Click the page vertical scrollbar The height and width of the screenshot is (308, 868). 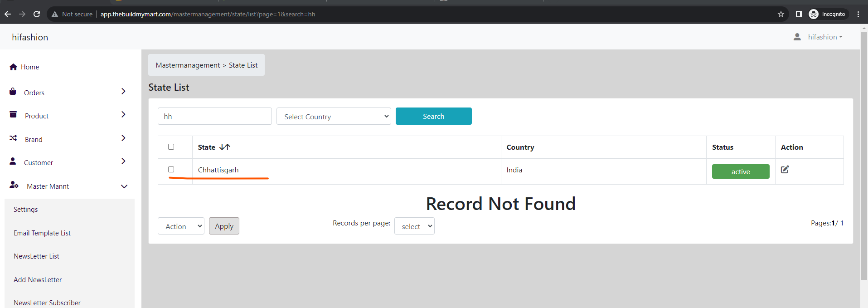[864, 156]
